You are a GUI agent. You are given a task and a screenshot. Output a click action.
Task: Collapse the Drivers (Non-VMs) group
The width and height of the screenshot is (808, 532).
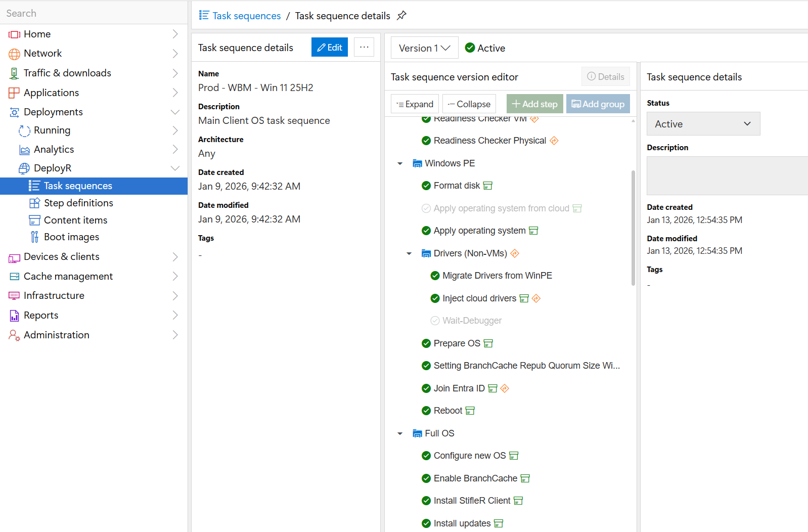(x=409, y=253)
